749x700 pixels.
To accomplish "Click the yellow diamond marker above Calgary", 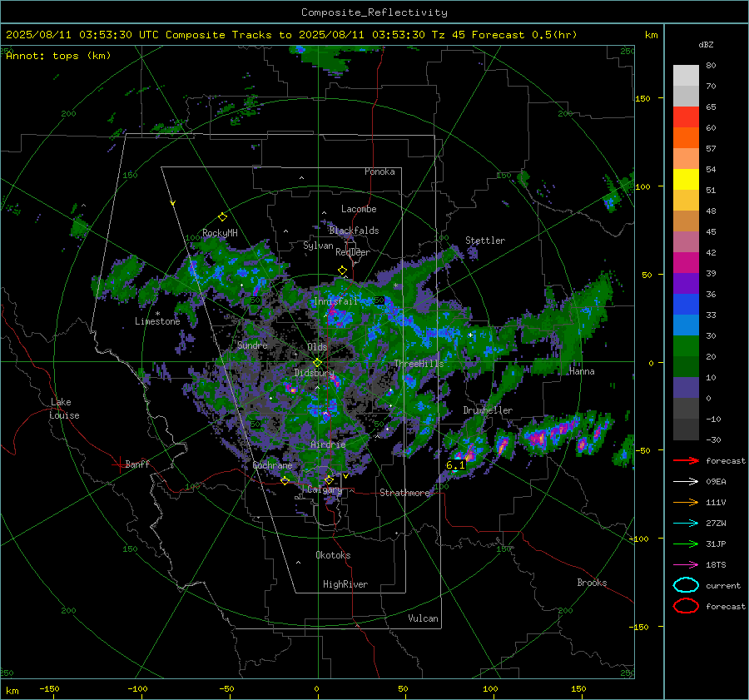I will click(329, 479).
